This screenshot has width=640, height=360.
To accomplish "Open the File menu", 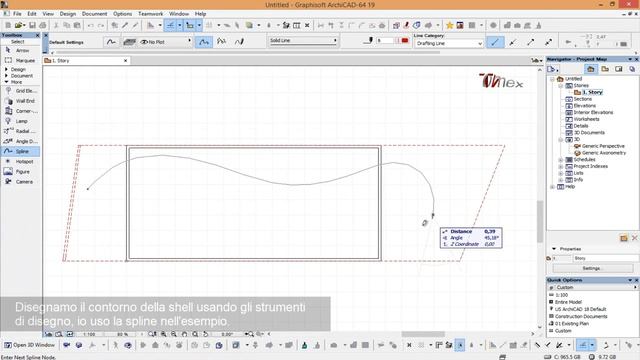I will coord(17,13).
